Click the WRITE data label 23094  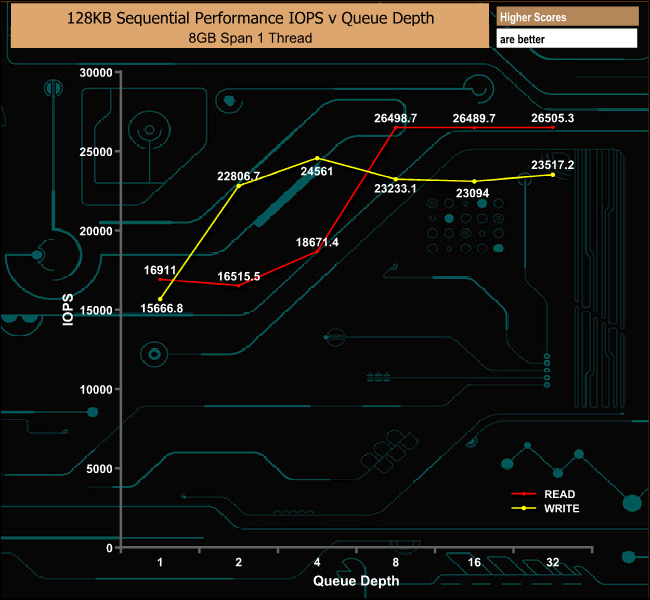coord(473,193)
